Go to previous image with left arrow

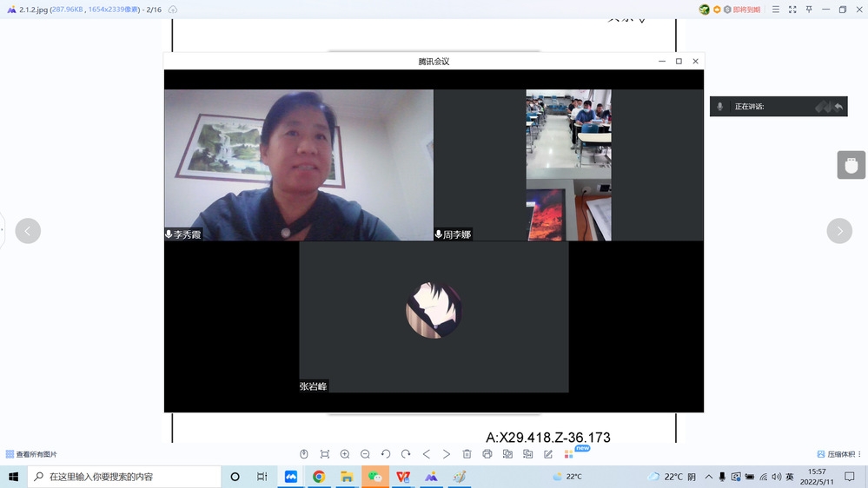28,231
